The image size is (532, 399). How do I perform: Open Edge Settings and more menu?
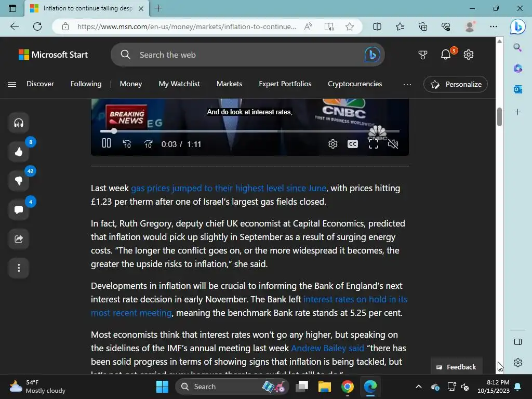tap(494, 26)
